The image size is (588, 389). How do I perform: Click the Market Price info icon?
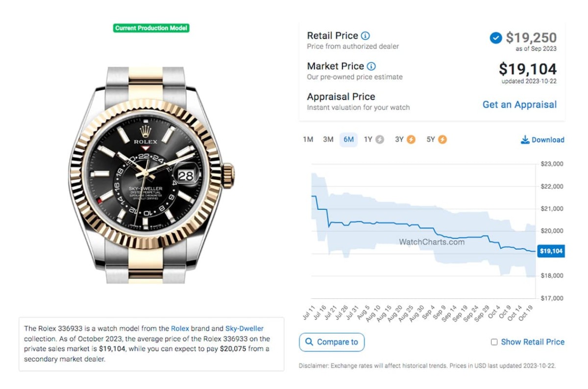pos(371,66)
